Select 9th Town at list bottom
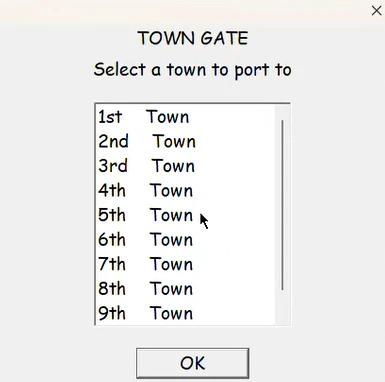 (x=146, y=313)
